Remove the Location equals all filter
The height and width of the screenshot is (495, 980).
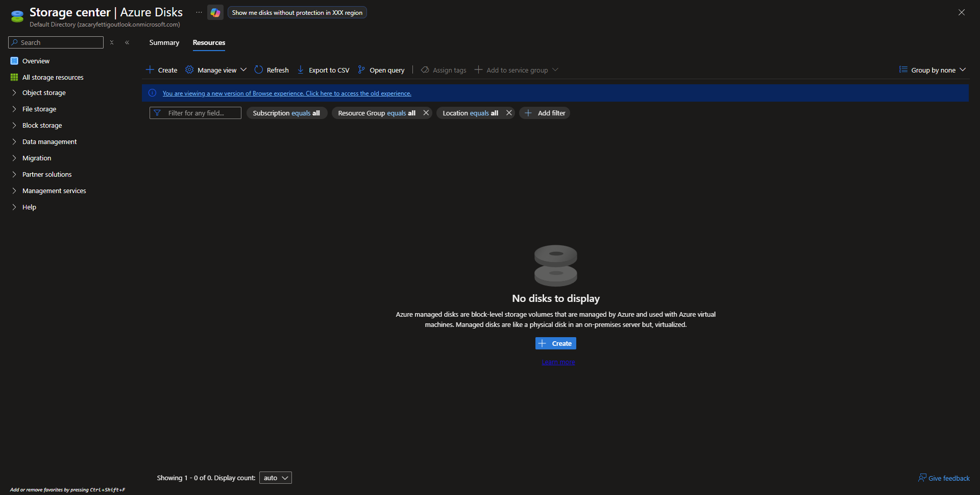click(x=509, y=113)
